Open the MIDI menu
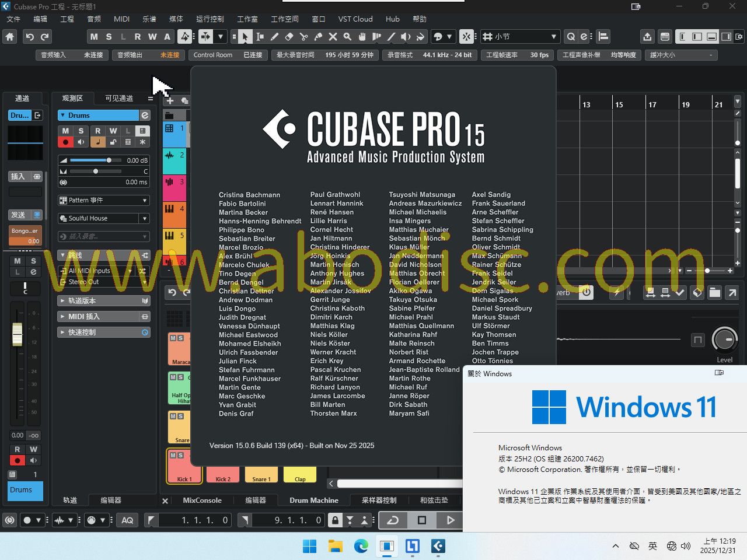 121,19
